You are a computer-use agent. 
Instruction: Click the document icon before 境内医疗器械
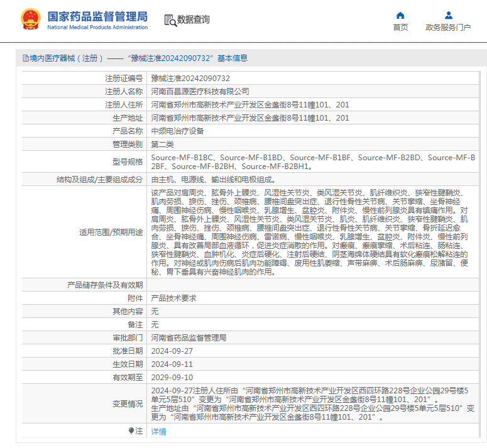26,58
